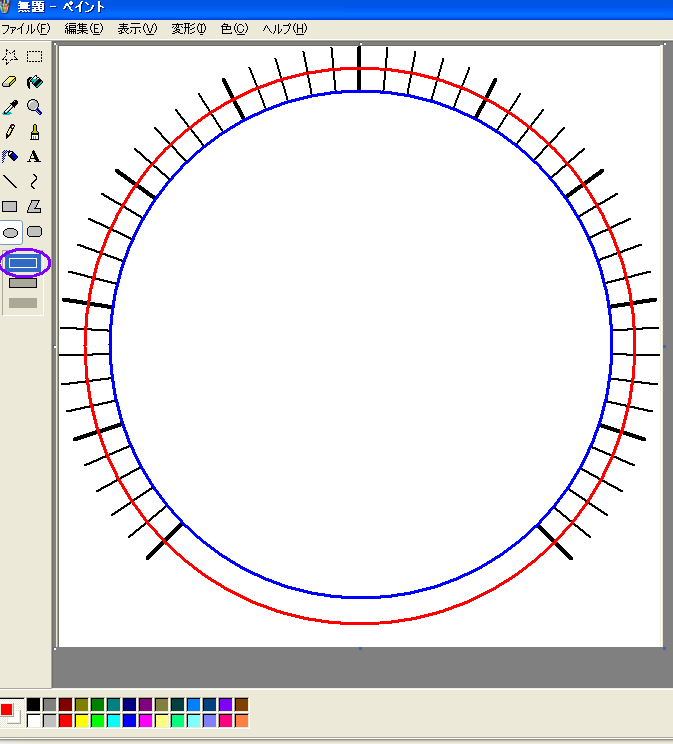Select the Polygon shape tool
The width and height of the screenshot is (673, 744).
tap(34, 206)
